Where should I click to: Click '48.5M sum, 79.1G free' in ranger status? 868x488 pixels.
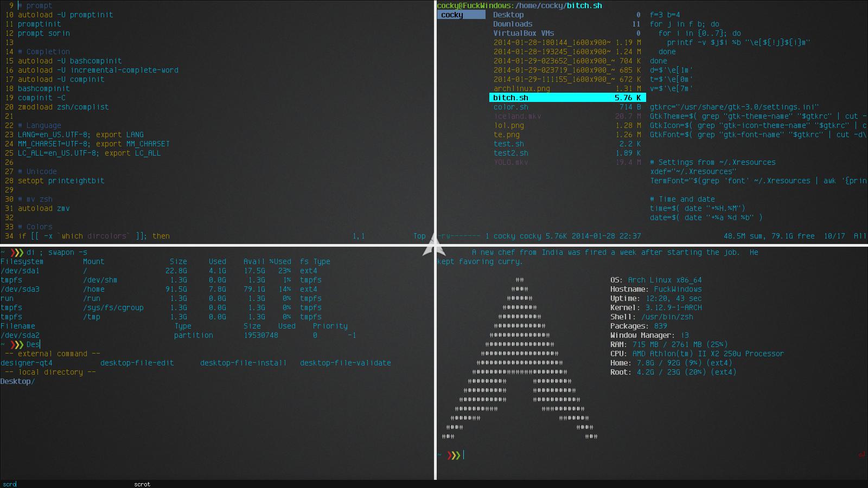[x=769, y=236]
